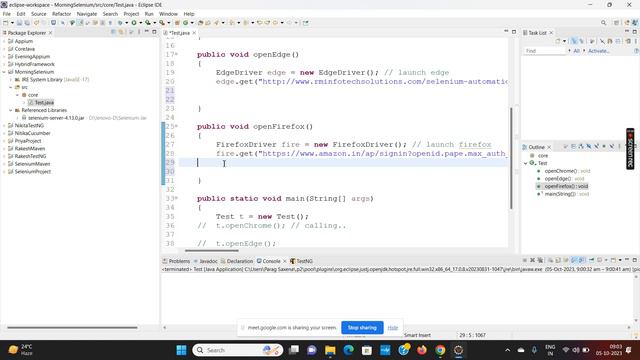
Task: Open the New Task dropdown arrow in Task List
Action: pos(564,41)
